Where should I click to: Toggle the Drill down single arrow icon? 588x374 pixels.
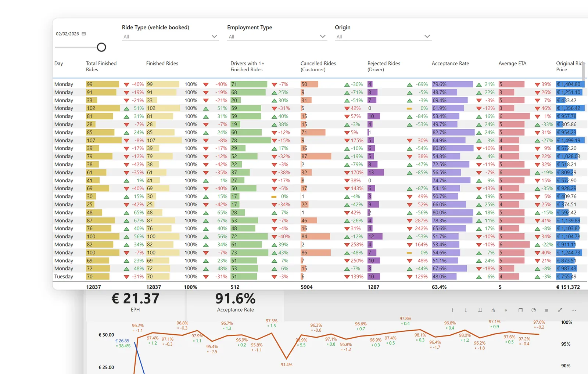tap(466, 310)
